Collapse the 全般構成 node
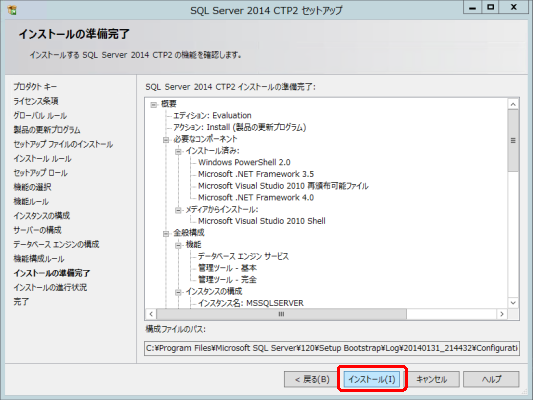This screenshot has width=533, height=400. (166, 234)
